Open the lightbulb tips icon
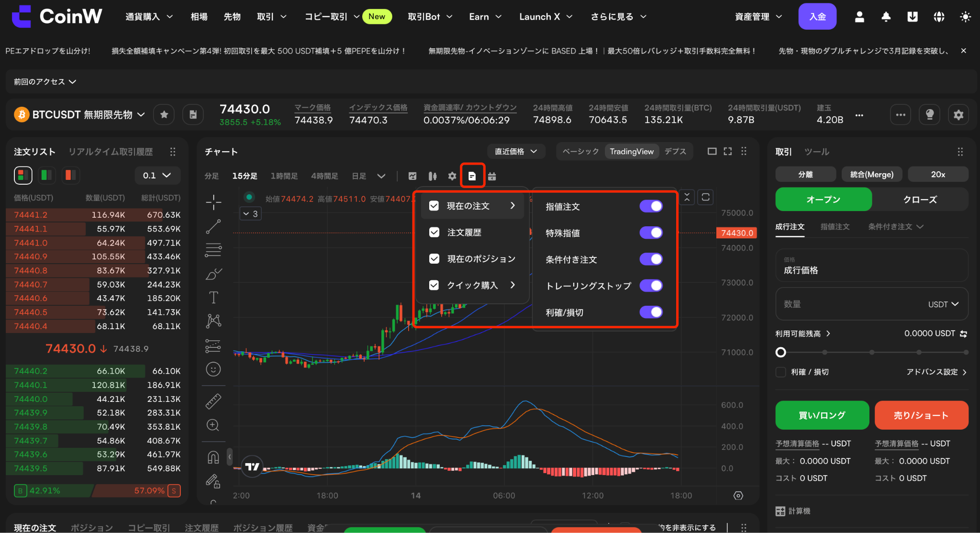This screenshot has width=980, height=533. pyautogui.click(x=930, y=115)
